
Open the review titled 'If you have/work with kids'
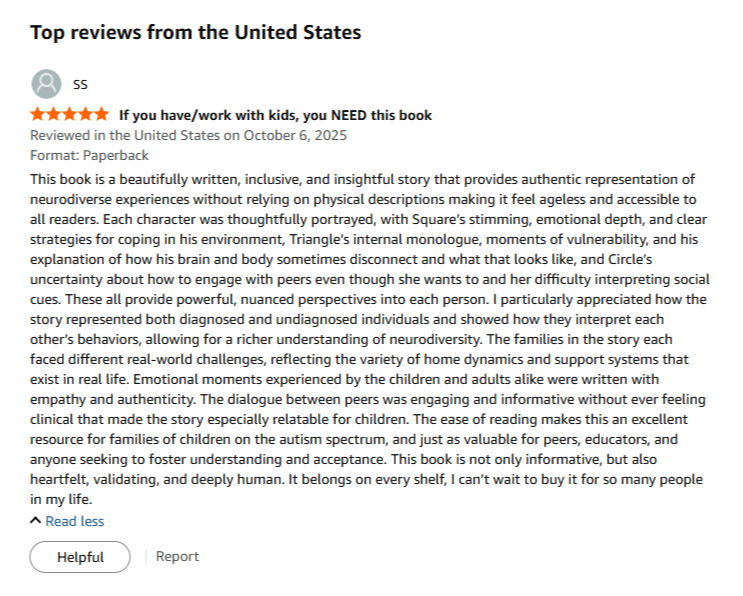tap(275, 115)
